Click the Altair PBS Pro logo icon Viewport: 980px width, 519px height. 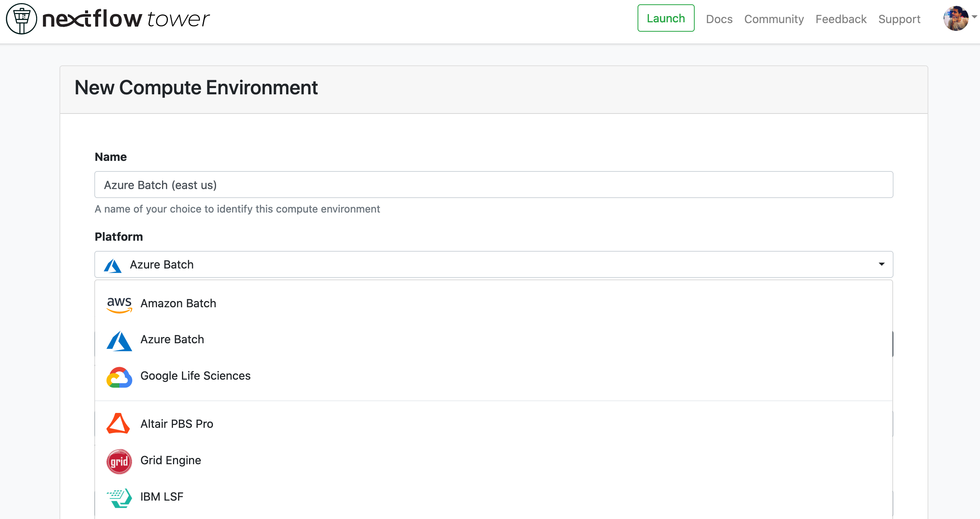point(118,423)
